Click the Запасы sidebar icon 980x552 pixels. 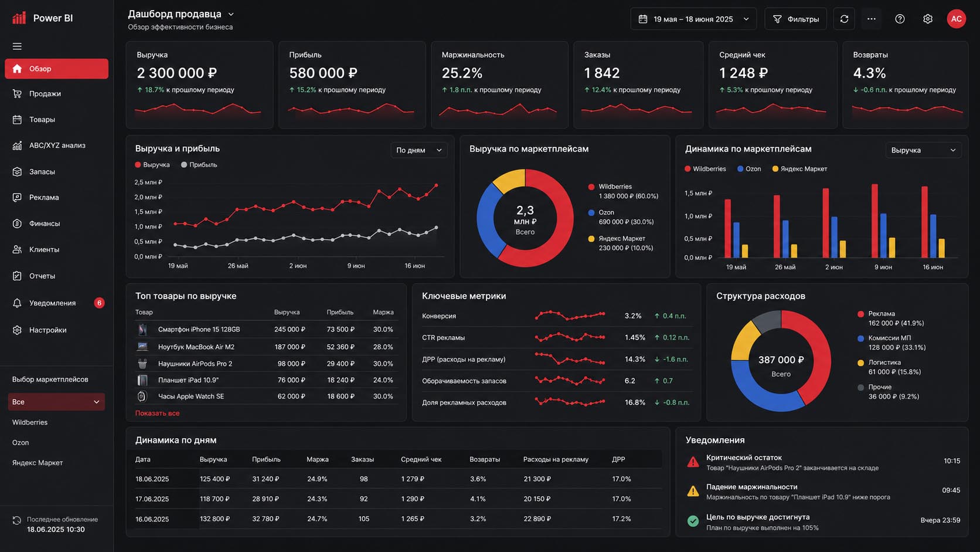[x=17, y=172]
